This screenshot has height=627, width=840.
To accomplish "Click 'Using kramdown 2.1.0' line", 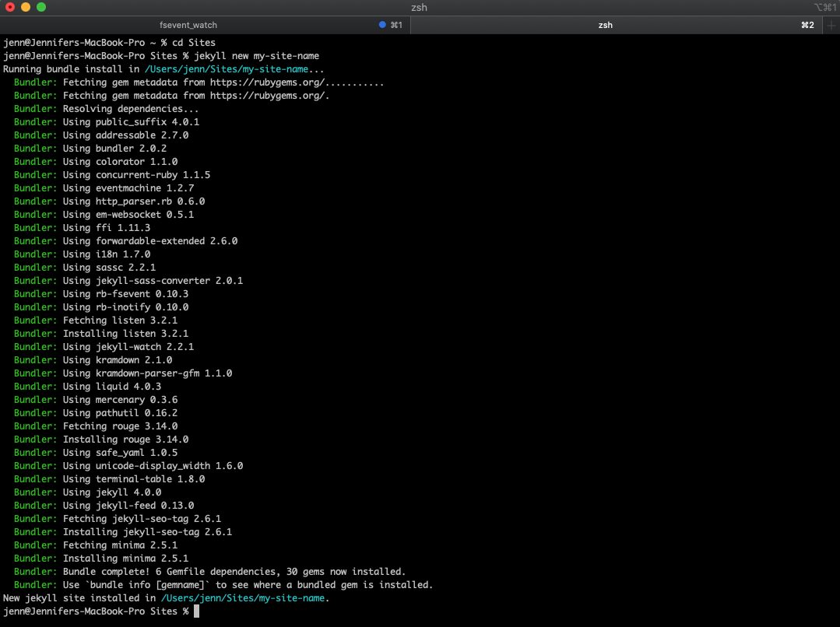I will (x=118, y=360).
